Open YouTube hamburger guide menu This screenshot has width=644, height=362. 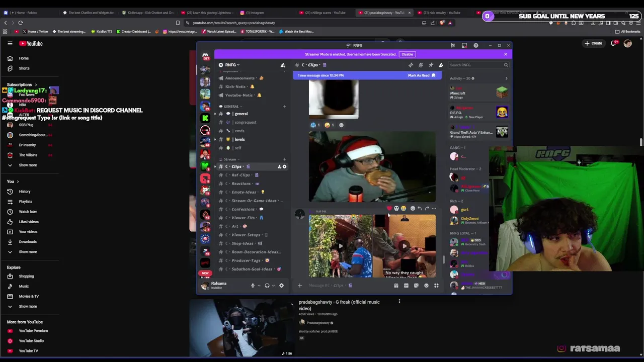coord(10,43)
